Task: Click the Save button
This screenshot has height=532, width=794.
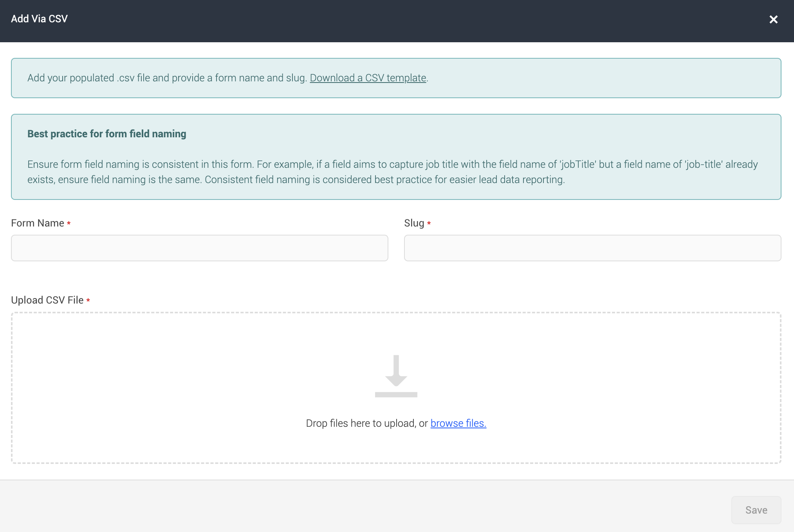Action: (x=756, y=510)
